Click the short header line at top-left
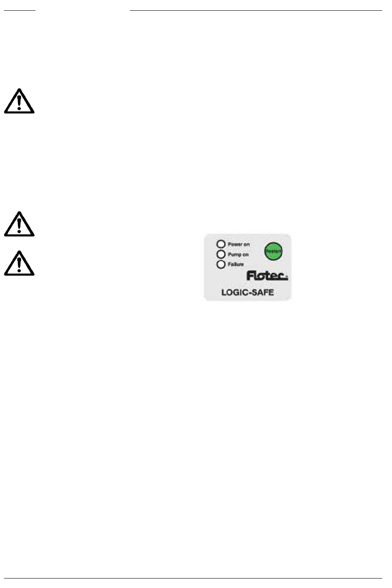The height and width of the screenshot is (588, 392). [20, 10]
